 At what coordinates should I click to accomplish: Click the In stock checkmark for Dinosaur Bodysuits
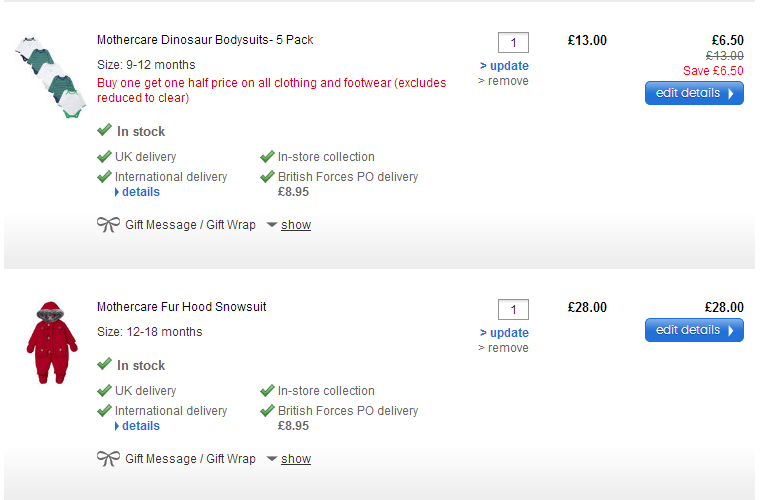105,131
